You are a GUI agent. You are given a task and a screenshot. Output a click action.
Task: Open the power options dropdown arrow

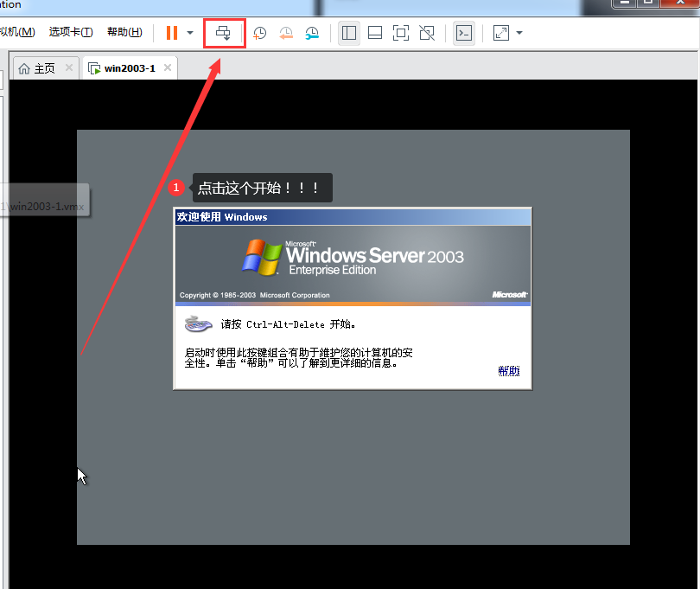click(190, 33)
